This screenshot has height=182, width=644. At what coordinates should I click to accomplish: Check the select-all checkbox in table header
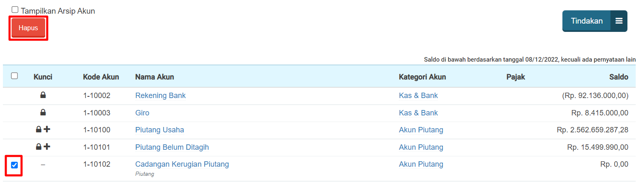tap(14, 76)
